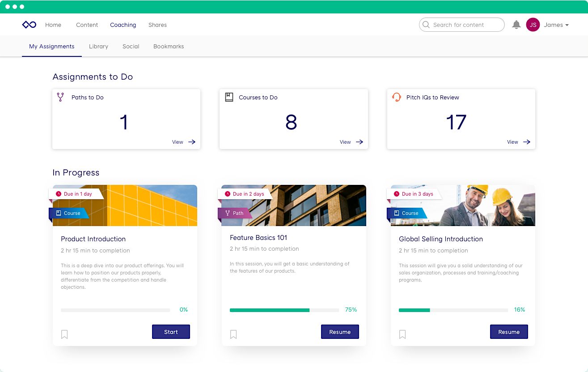Open the Coaching menu

pyautogui.click(x=123, y=25)
